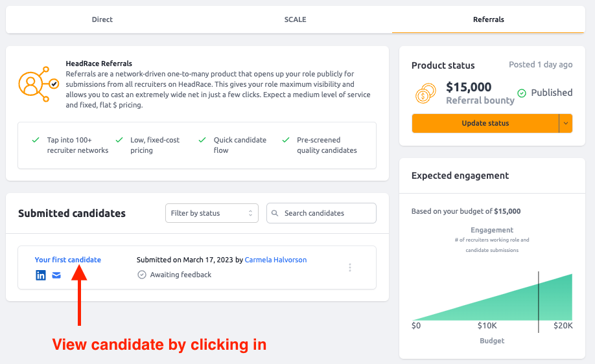Image resolution: width=595 pixels, height=364 pixels.
Task: Open the candidate's LinkedIn profile icon
Action: [x=41, y=275]
